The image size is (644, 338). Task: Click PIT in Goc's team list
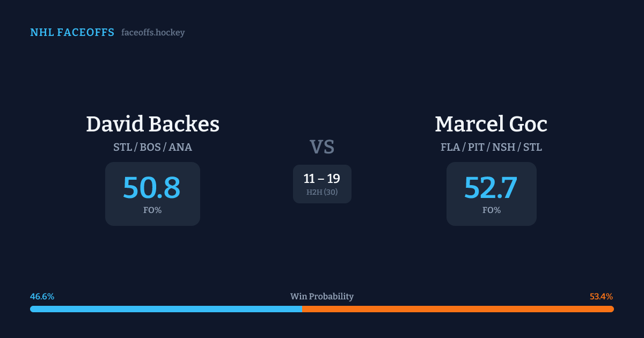476,147
